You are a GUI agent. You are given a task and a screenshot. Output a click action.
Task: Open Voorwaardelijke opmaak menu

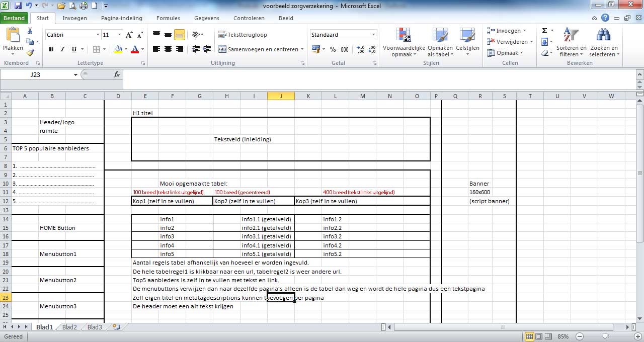pos(404,42)
